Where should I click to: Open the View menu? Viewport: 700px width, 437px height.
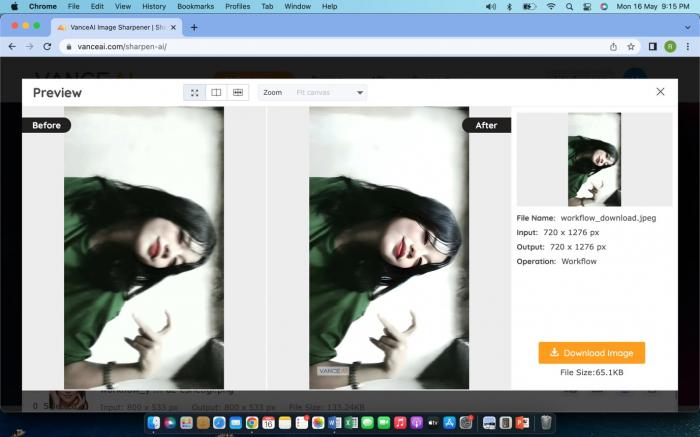click(123, 6)
